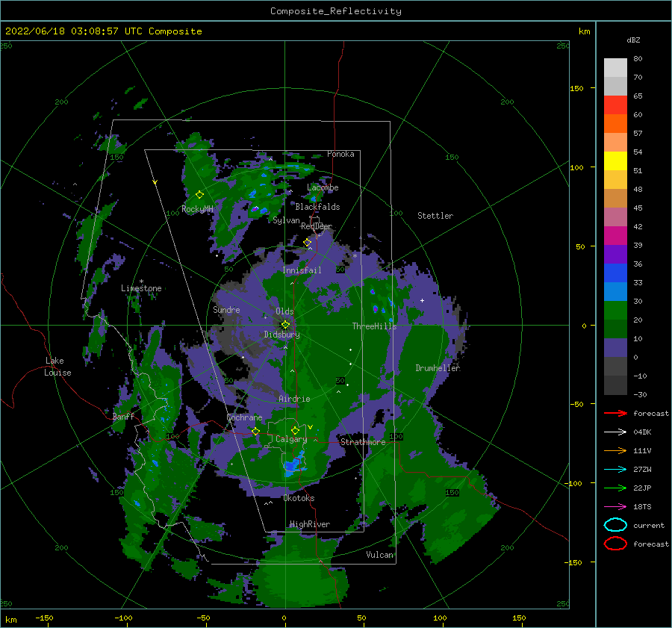Click the Lacombe city label
The width and height of the screenshot is (672, 628).
click(323, 187)
